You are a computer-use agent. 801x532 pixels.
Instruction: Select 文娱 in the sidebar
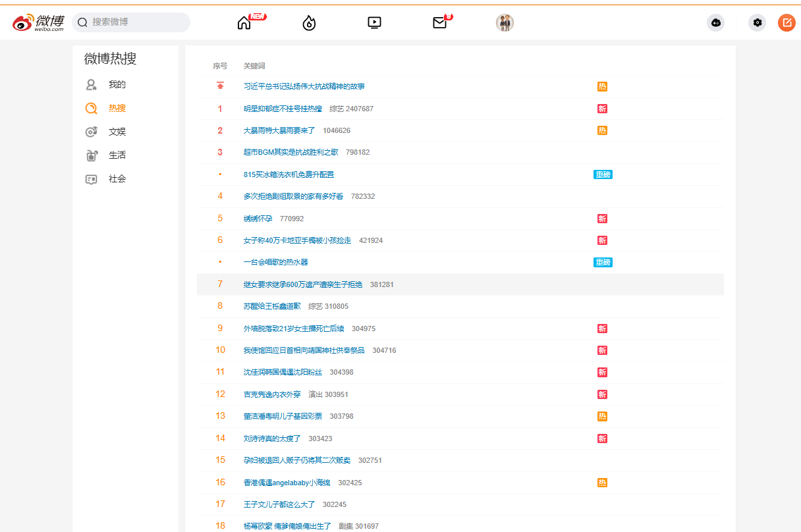point(117,132)
